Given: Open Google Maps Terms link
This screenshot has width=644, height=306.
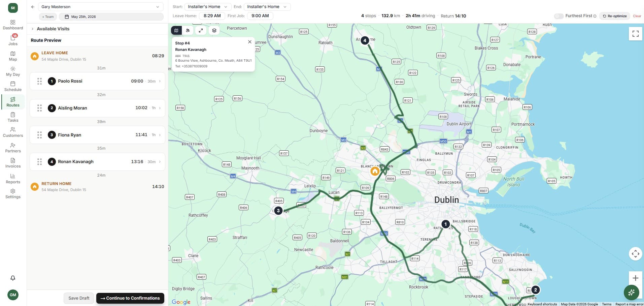Looking at the screenshot, I should [607, 304].
